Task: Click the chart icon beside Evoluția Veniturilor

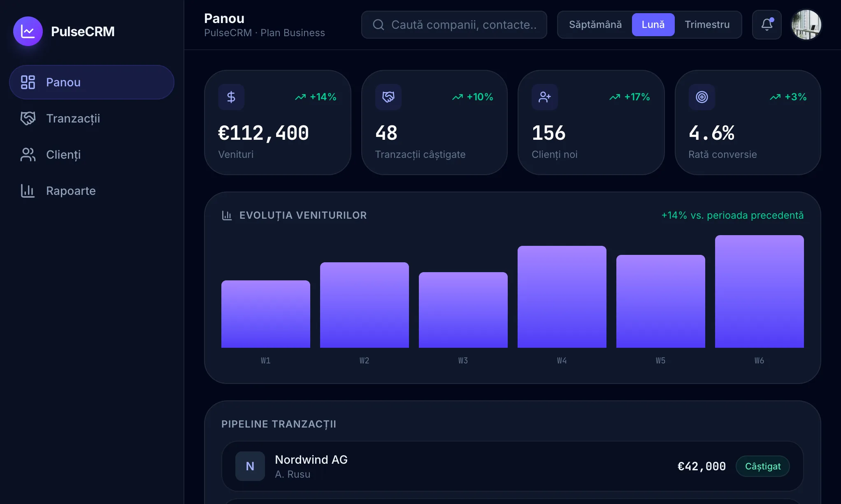Action: pos(227,215)
